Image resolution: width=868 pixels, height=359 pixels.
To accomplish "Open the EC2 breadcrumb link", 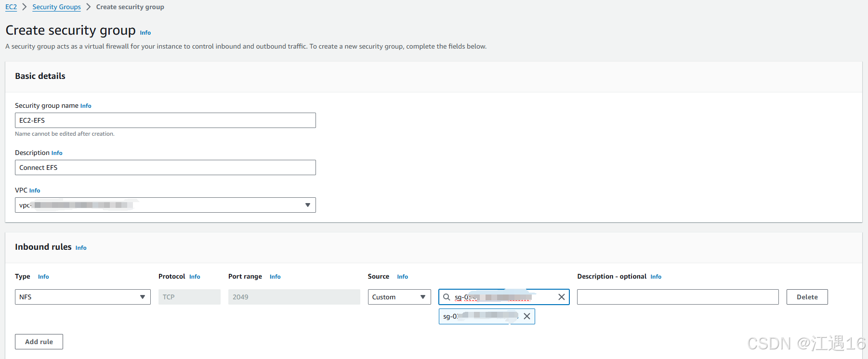I will (x=11, y=7).
